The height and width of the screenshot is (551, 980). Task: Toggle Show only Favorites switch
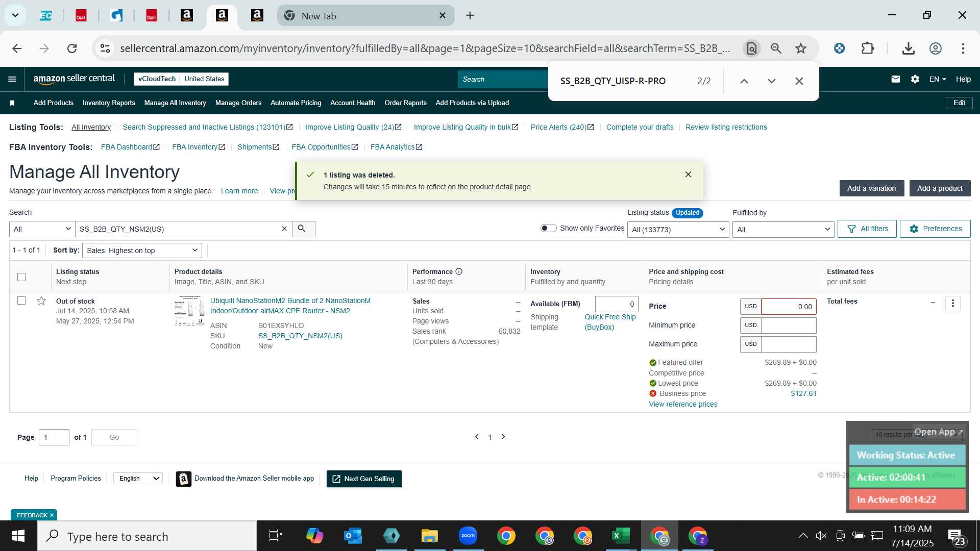[549, 228]
